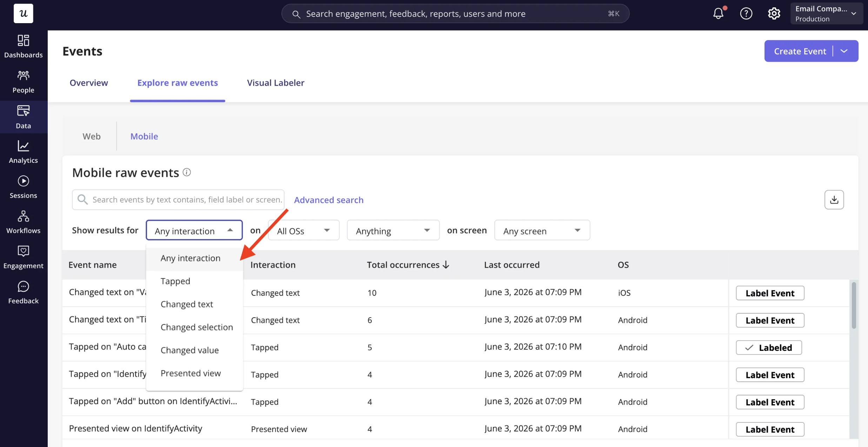868x447 pixels.
Task: Open Engagement in the sidebar
Action: [x=23, y=257]
